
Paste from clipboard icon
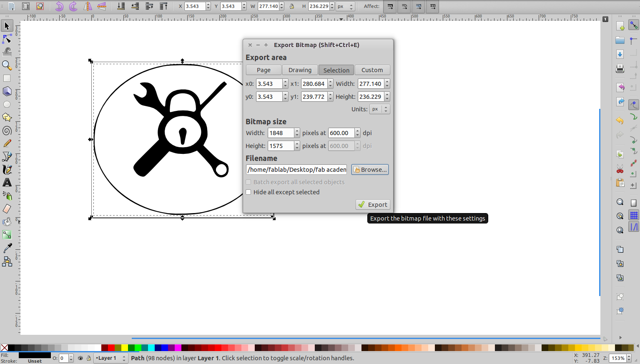pos(620,183)
